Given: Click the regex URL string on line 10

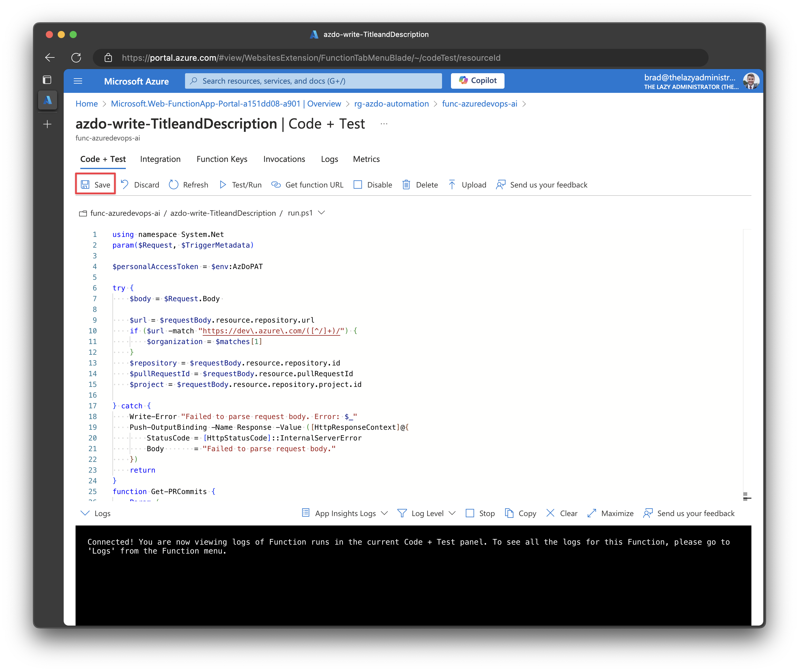Looking at the screenshot, I should pos(271,331).
